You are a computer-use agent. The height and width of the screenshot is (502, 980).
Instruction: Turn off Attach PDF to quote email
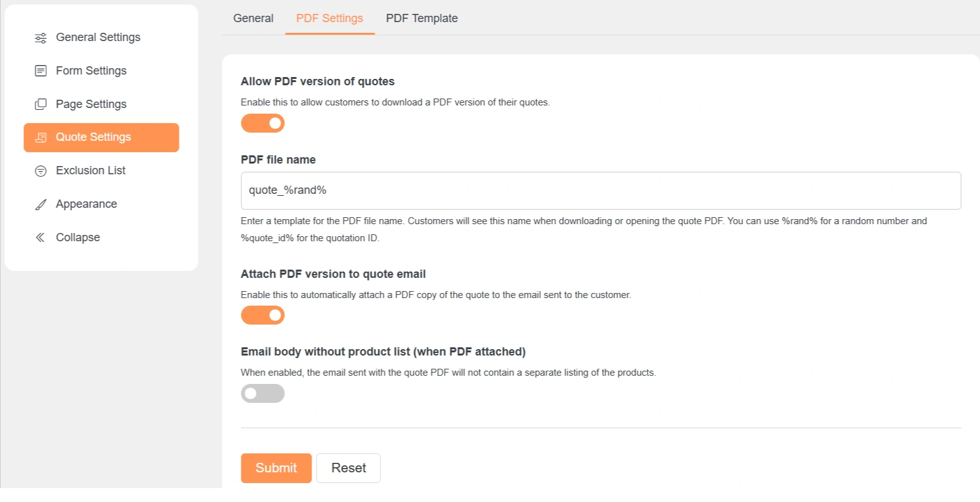tap(263, 315)
